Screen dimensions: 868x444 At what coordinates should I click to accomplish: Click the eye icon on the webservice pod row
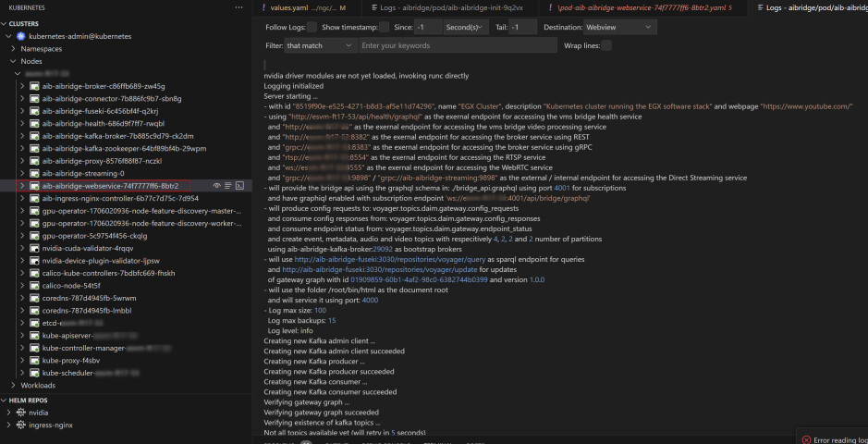pyautogui.click(x=217, y=186)
